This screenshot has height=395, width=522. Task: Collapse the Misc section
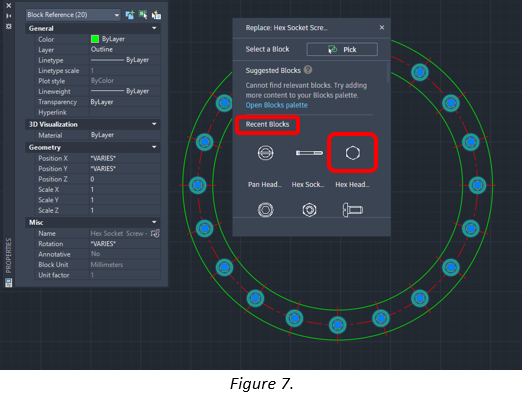pyautogui.click(x=154, y=222)
